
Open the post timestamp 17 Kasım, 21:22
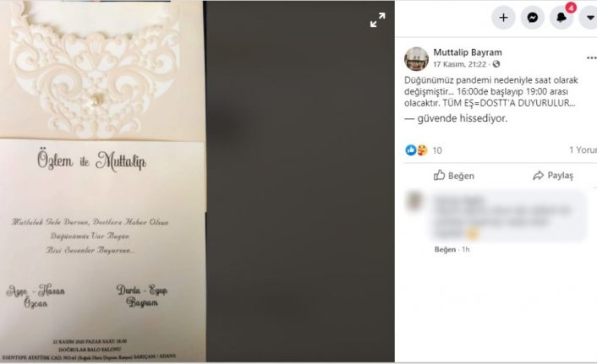coord(459,64)
